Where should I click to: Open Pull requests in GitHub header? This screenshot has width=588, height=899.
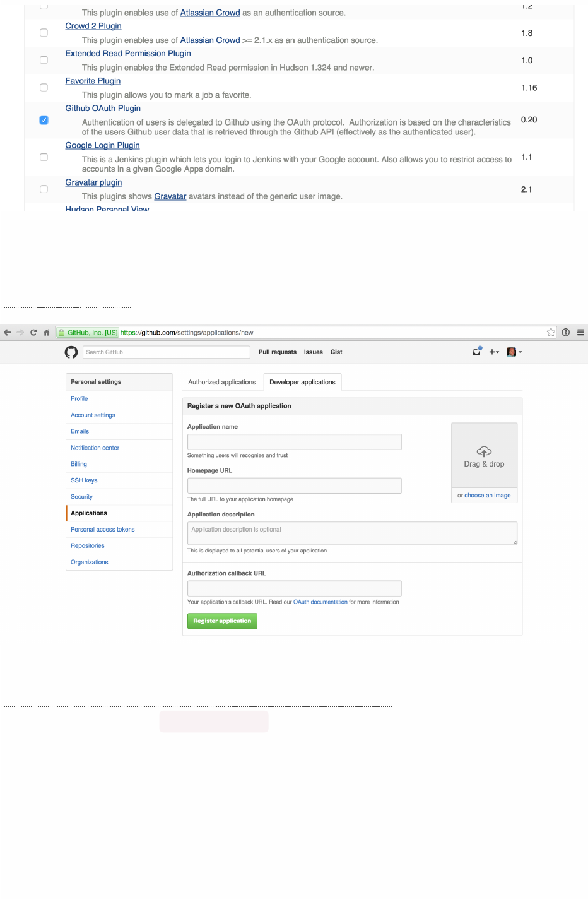278,352
